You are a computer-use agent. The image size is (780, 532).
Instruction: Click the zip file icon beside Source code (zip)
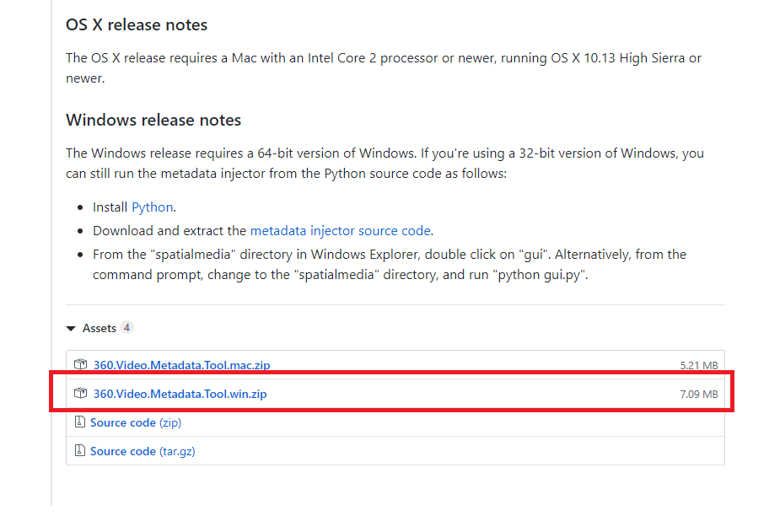pyautogui.click(x=79, y=422)
